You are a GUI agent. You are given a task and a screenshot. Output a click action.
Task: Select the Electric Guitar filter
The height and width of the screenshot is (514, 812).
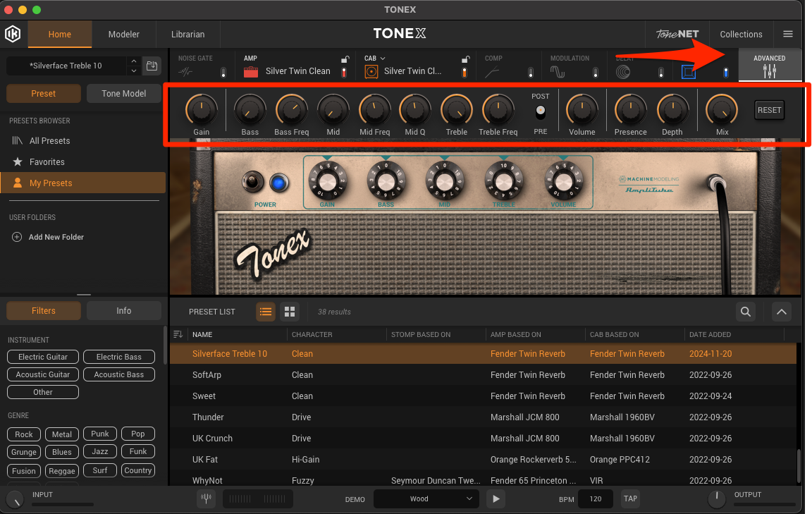point(43,357)
